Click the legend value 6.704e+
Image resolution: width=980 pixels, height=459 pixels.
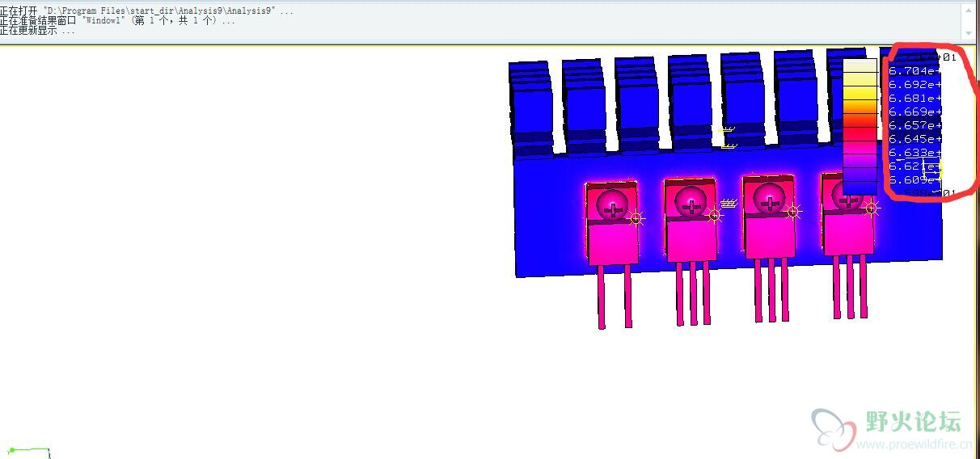coord(915,70)
